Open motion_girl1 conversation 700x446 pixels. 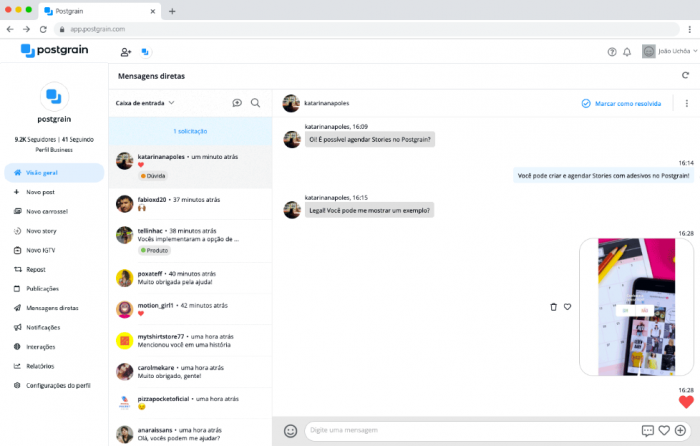(x=190, y=309)
